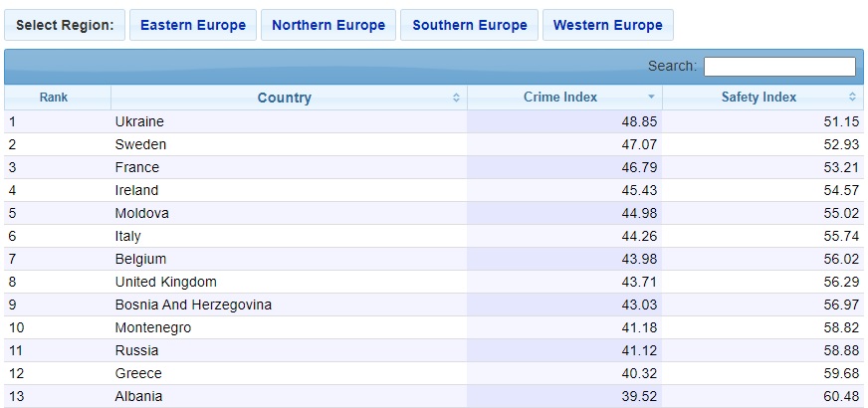The height and width of the screenshot is (408, 868).
Task: Choose the Western Europe region
Action: coord(608,25)
